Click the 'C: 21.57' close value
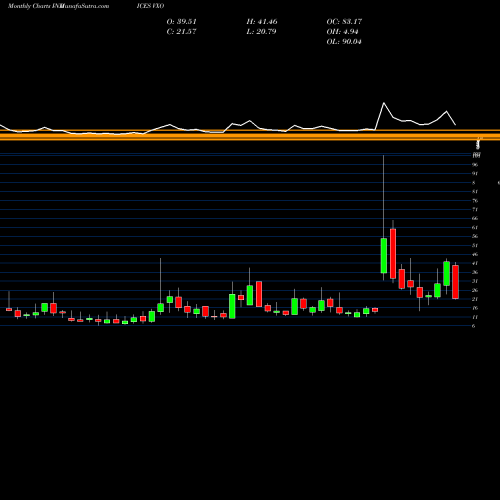Image resolution: width=500 pixels, height=500 pixels. click(x=181, y=32)
